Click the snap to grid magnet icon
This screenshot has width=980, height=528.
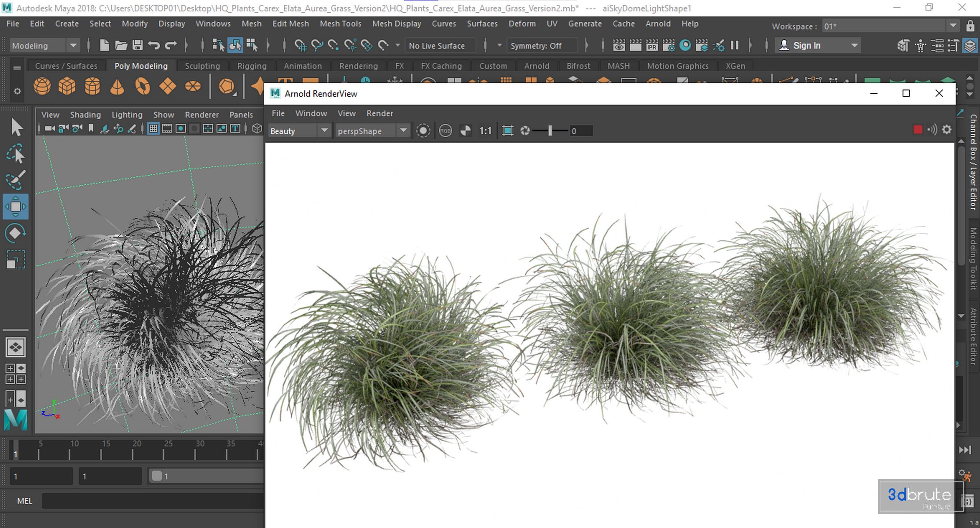[301, 45]
